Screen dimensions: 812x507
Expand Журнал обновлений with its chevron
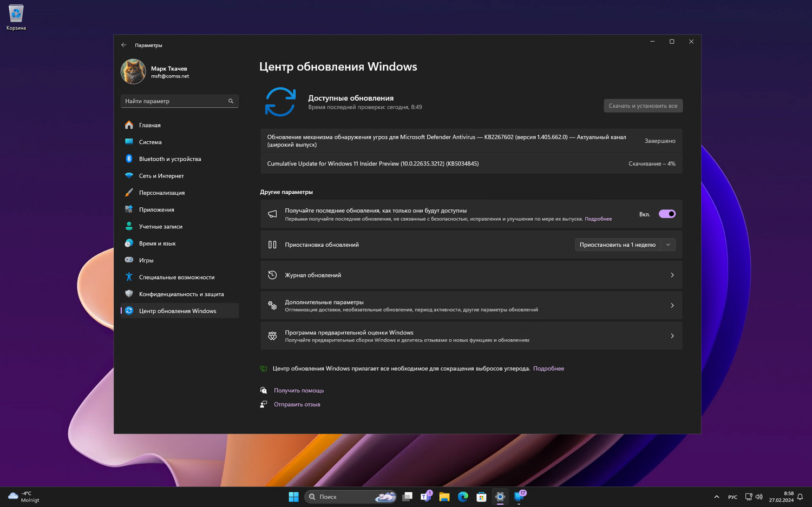click(672, 275)
